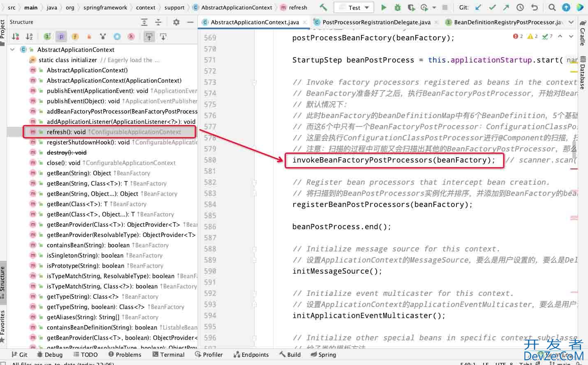Run with Coverage shield icon

pos(411,7)
